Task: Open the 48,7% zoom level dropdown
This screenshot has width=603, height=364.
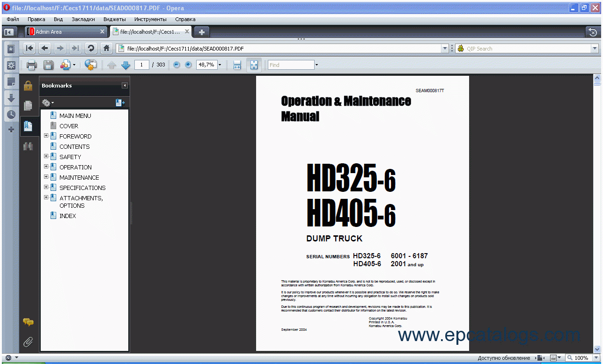Action: (x=220, y=65)
